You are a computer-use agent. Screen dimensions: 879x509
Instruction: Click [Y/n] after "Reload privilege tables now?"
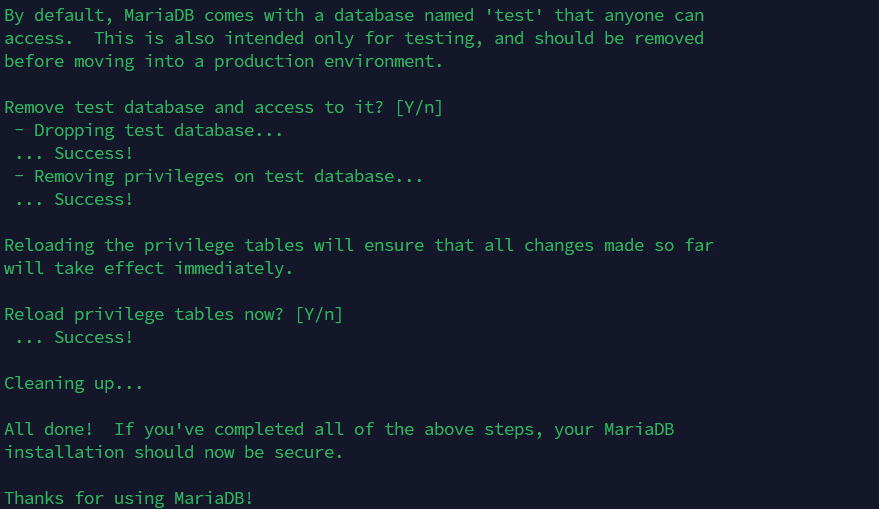click(318, 314)
